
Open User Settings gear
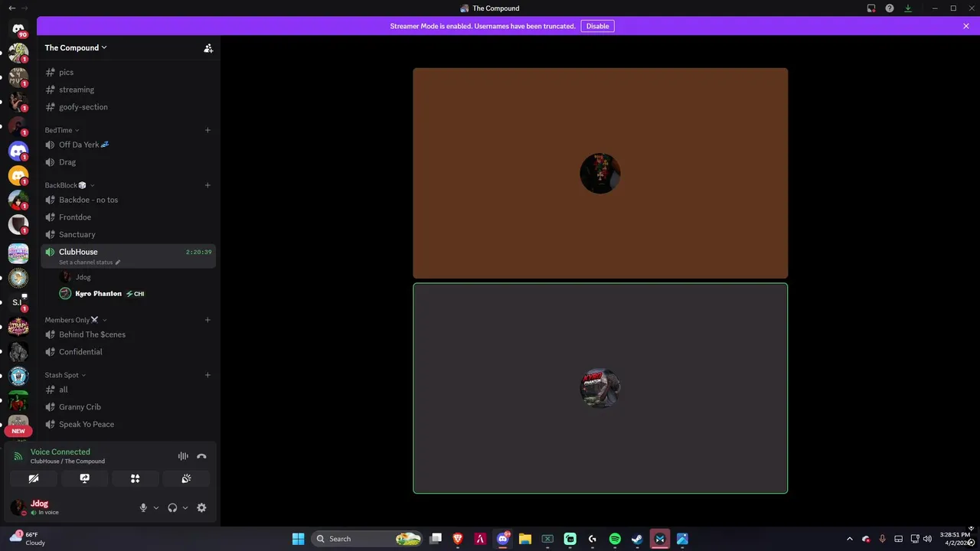[201, 507]
